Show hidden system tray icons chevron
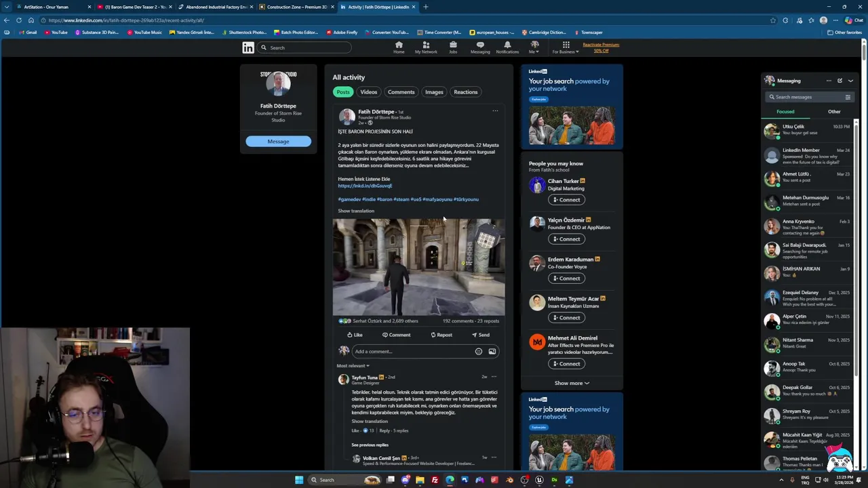868x488 pixels. 781,480
